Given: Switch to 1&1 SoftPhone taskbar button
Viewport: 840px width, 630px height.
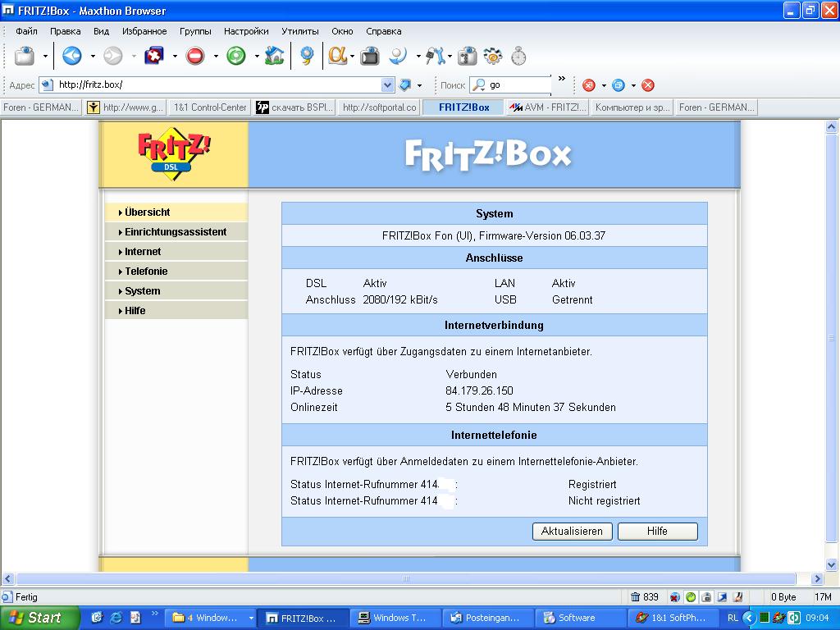Looking at the screenshot, I should 673,618.
